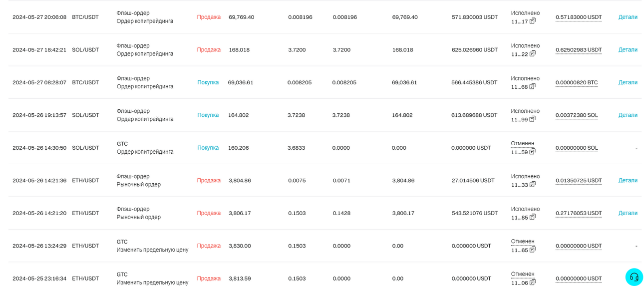Click fee amount 0.27176053 USDT
Image resolution: width=644 pixels, height=290 pixels.
point(579,213)
